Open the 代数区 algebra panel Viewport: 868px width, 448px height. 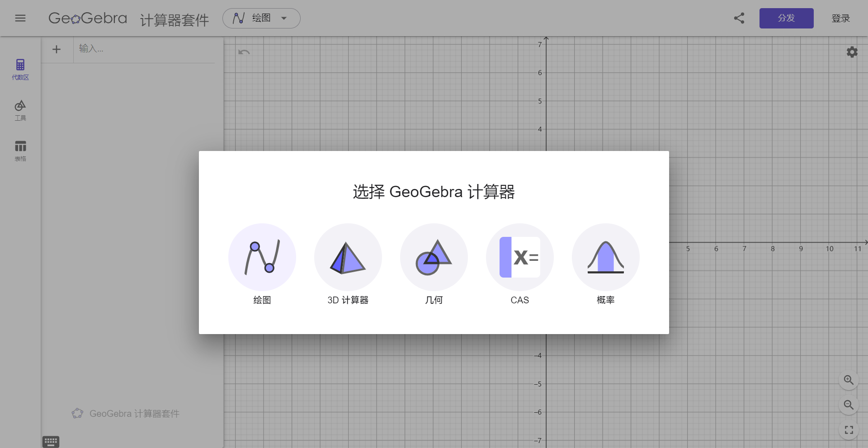coord(20,70)
